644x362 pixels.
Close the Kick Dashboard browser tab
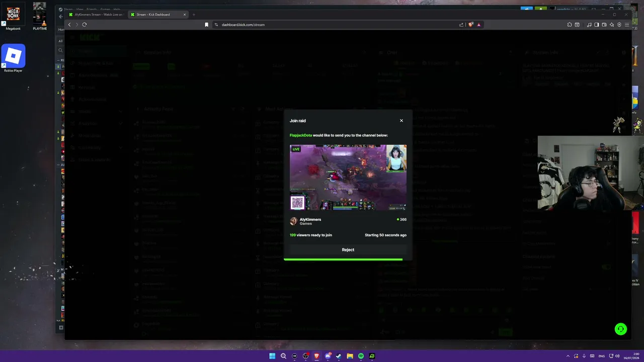[x=185, y=15]
